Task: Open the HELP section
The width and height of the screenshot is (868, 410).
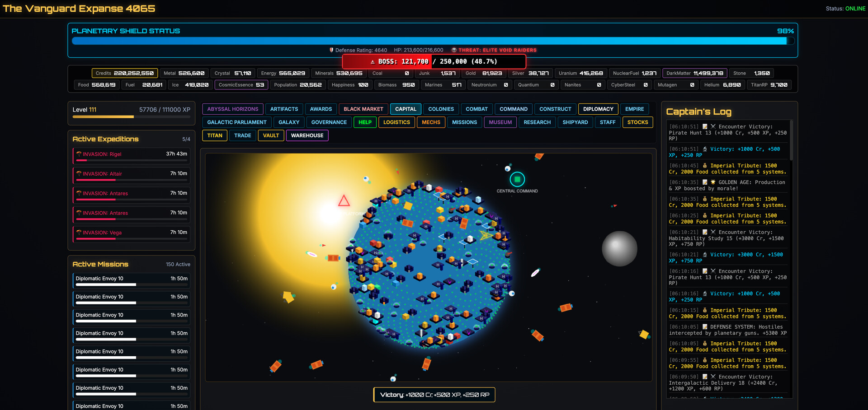Action: [x=365, y=122]
